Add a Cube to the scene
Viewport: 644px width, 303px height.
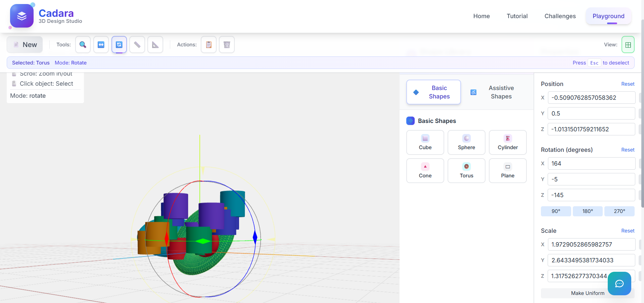click(x=425, y=142)
